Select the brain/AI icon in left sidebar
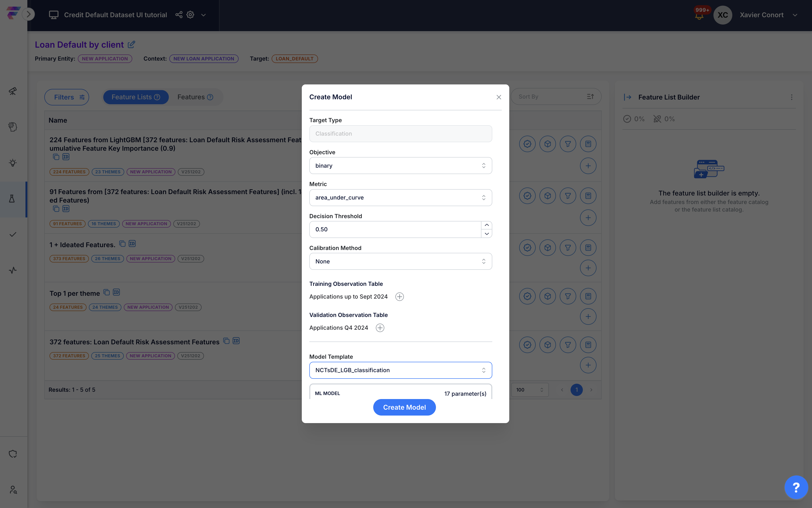Viewport: 812px width, 508px height. click(x=13, y=127)
